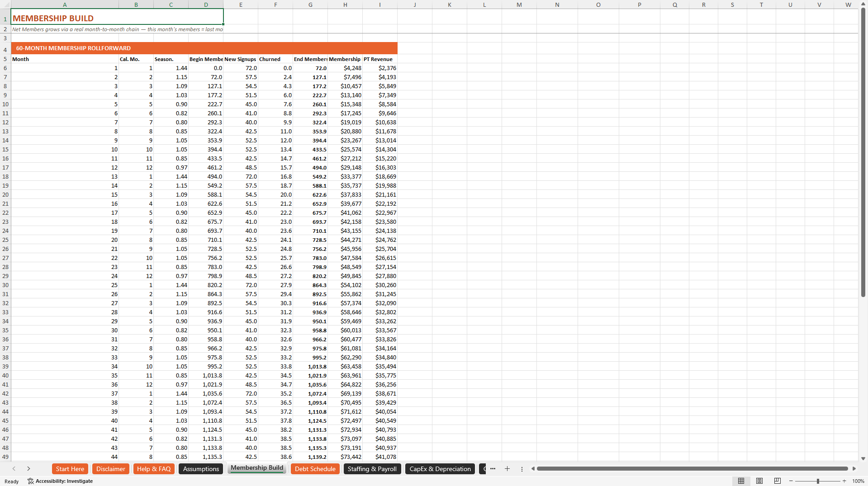Click the zoom in plus icon
868x486 pixels.
point(844,481)
